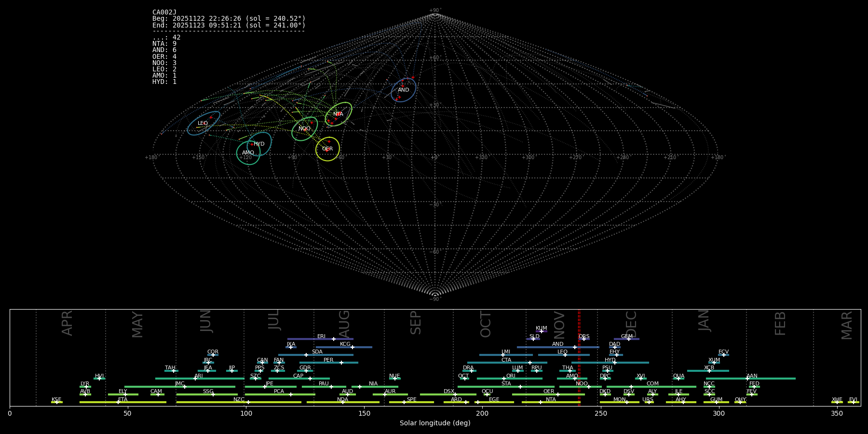Image resolution: width=868 pixels, height=434 pixels.
Task: Click the "Solar longitude (deg)" axis label
Action: point(435,423)
